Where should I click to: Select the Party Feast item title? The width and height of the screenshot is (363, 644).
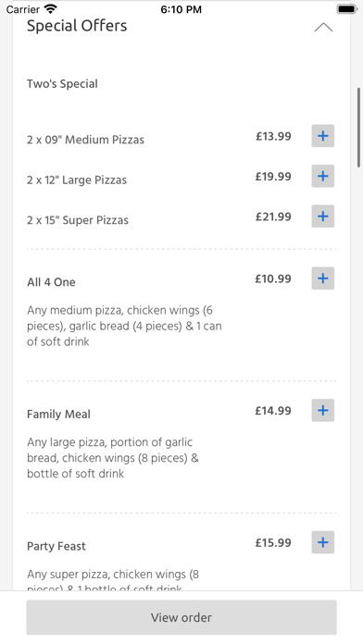click(x=56, y=546)
